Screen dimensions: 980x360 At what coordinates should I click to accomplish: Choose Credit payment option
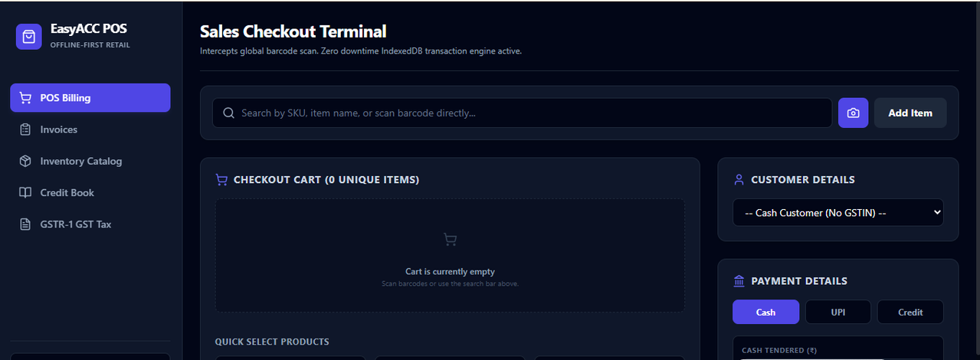pyautogui.click(x=910, y=312)
